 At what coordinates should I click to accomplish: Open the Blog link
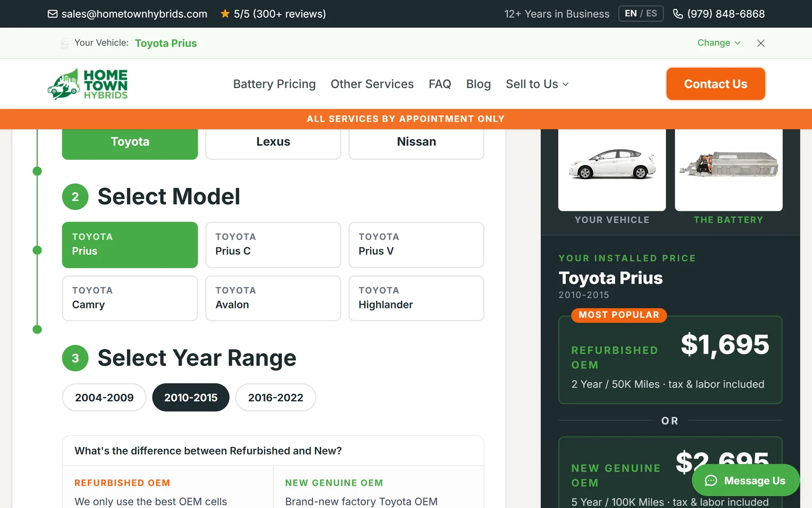478,84
